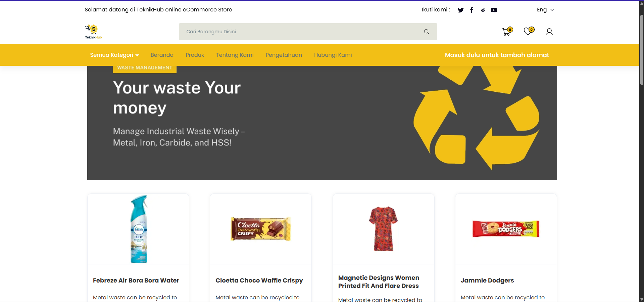
Task: Open the Jammie Dodgers product title
Action: tap(487, 281)
